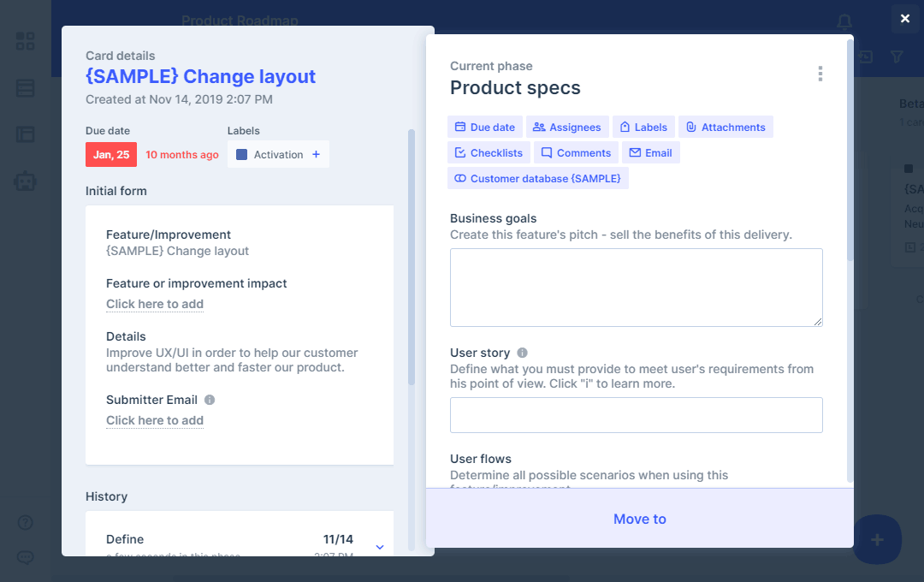Viewport: 924px width, 582px height.
Task: Add Feature or improvement impact value
Action: pos(155,304)
